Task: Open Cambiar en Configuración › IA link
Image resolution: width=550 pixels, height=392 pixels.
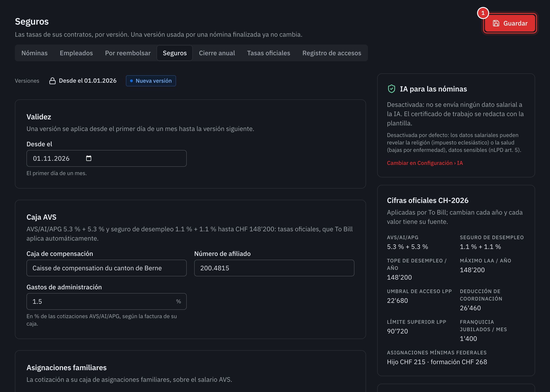Action: (x=425, y=163)
